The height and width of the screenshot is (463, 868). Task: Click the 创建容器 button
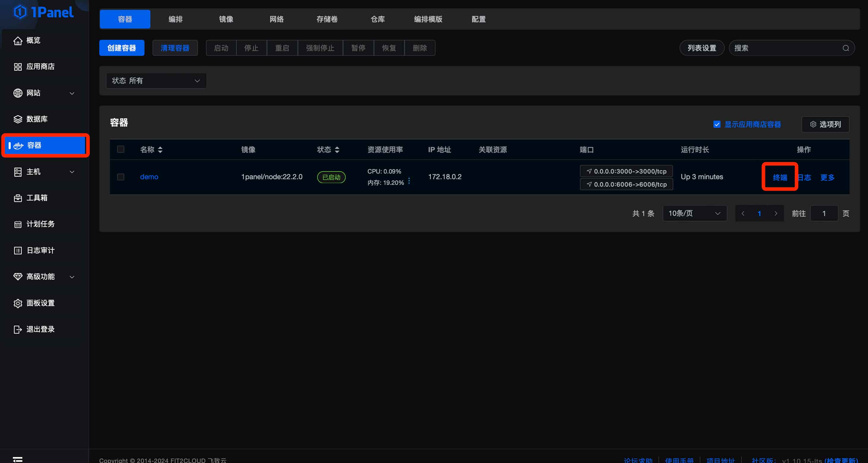coord(122,48)
